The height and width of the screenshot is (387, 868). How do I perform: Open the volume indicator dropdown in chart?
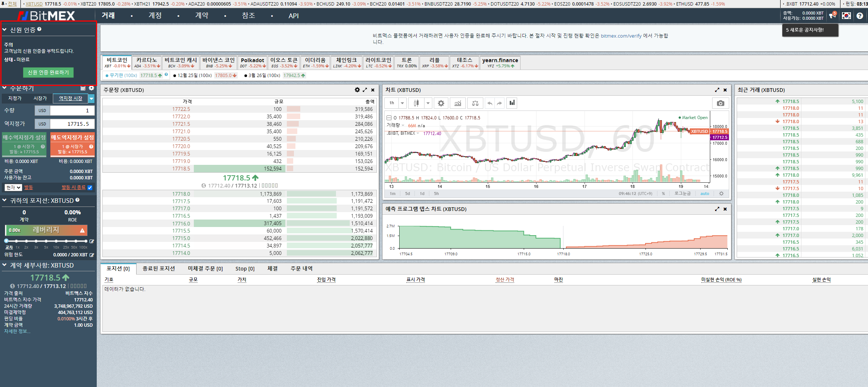coord(403,125)
